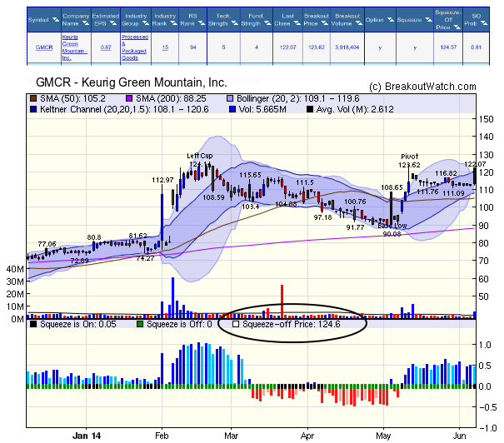Click the Last Close value 122.07
Image resolution: width=504 pixels, height=443 pixels.
[x=287, y=47]
